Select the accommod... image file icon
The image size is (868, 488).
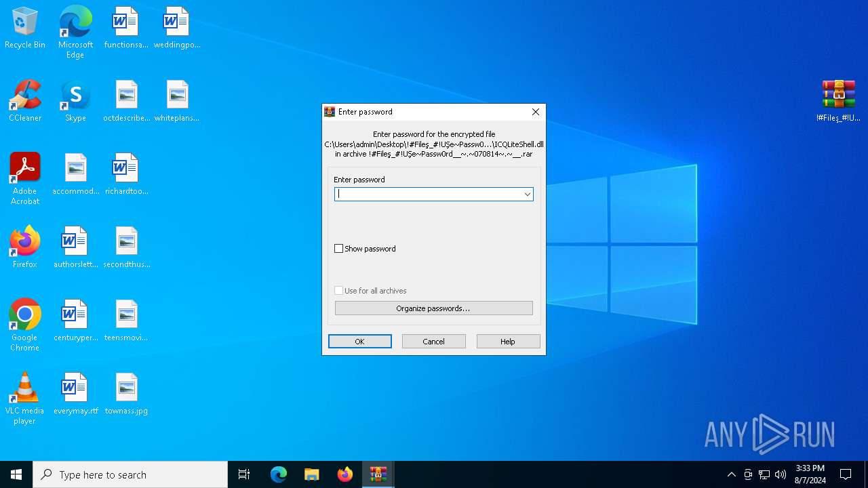pyautogui.click(x=75, y=175)
